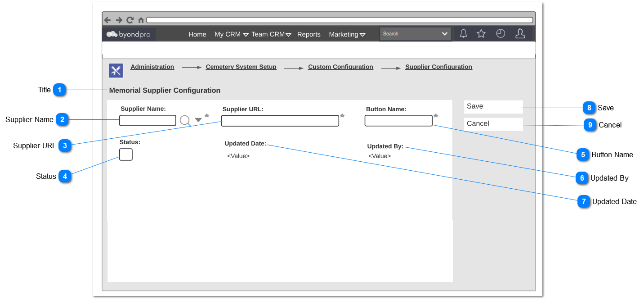The width and height of the screenshot is (644, 300).
Task: Click the Search box in navbar
Action: (x=416, y=34)
